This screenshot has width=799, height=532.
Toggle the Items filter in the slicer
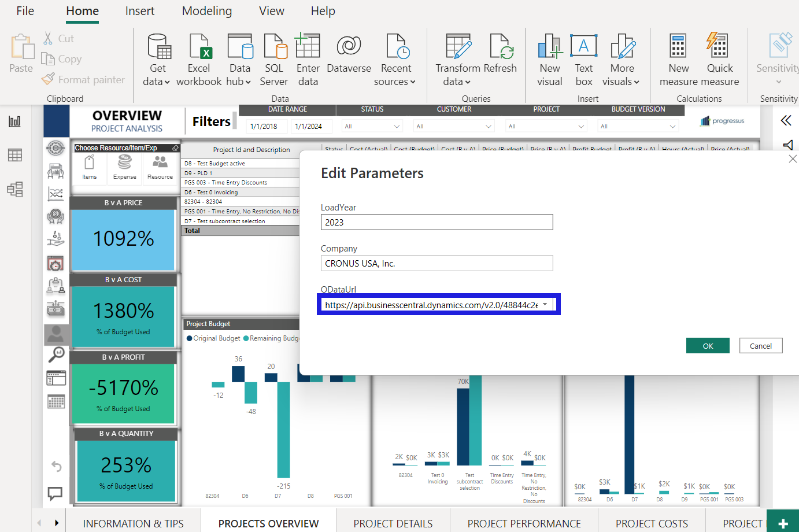[89, 168]
